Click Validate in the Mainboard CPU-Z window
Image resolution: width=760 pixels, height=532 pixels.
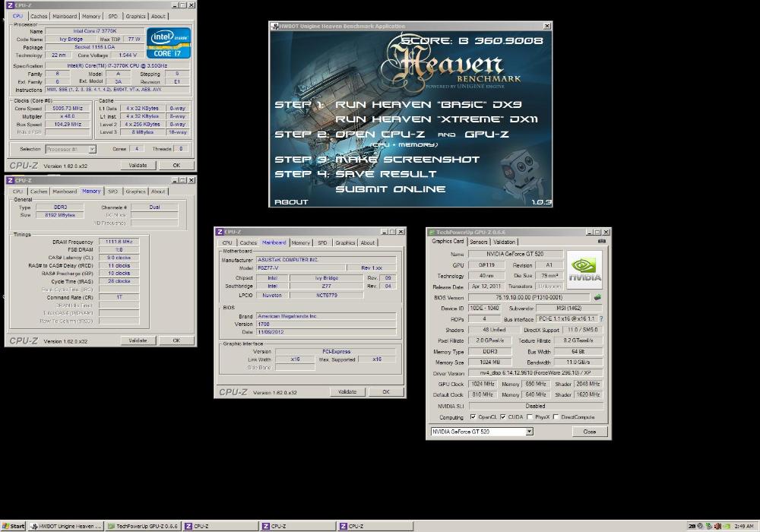[347, 391]
